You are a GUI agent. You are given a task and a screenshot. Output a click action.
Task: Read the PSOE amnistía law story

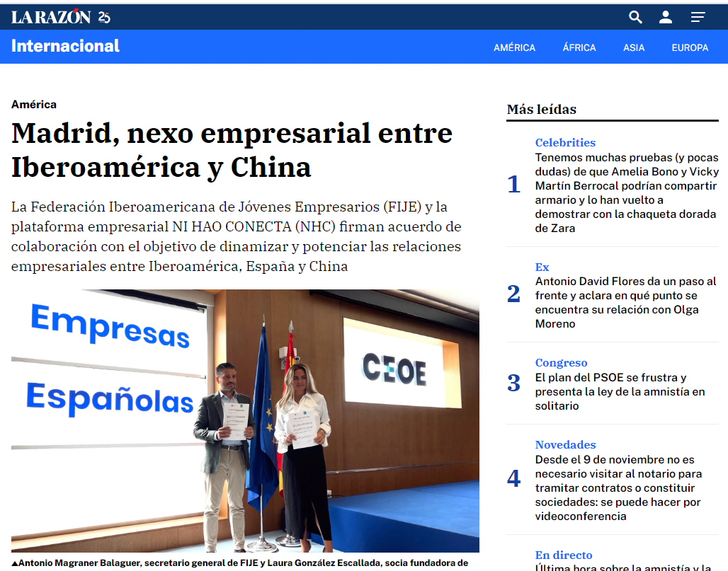[x=620, y=391]
